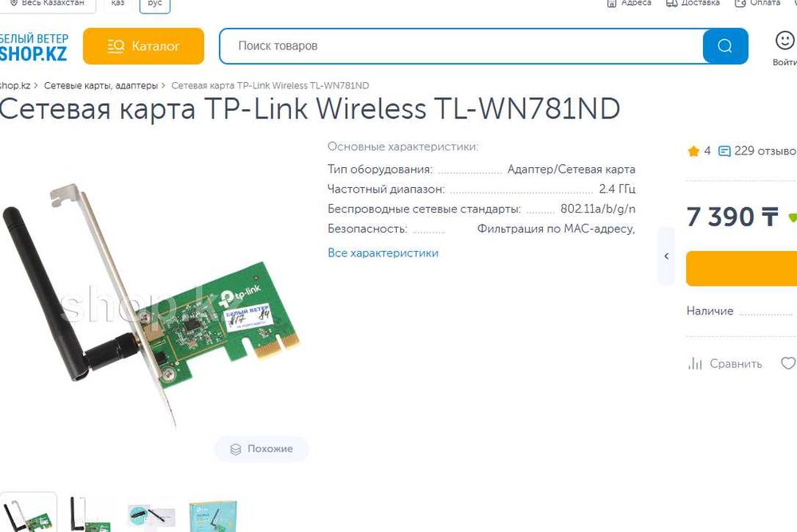Viewport: 797px width, 532px height.
Task: Open the 229 reviews comment icon
Action: coord(724,151)
